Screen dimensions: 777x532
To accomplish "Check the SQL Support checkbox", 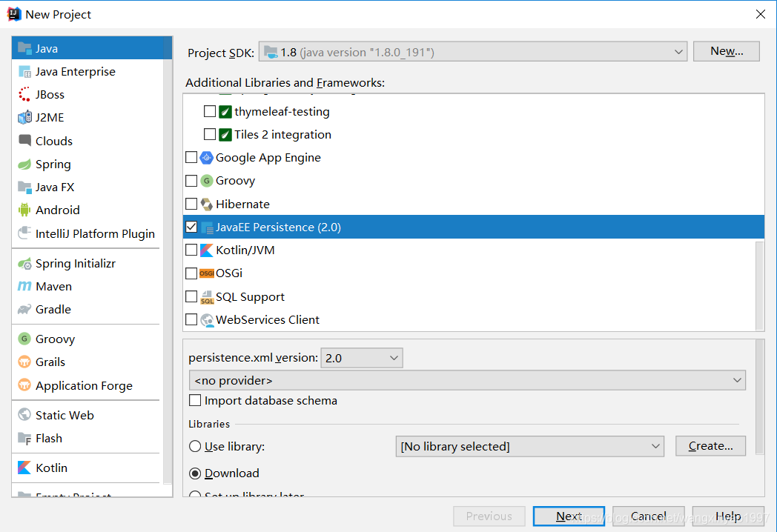I will [191, 296].
